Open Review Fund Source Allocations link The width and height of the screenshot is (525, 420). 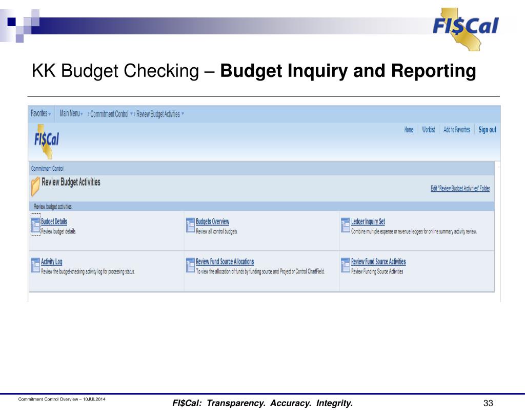click(x=225, y=262)
